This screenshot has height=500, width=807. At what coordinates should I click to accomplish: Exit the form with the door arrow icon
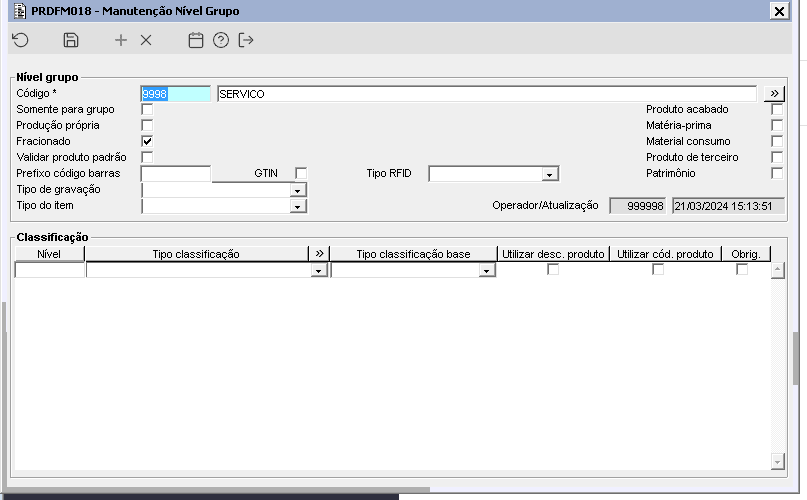(x=246, y=40)
